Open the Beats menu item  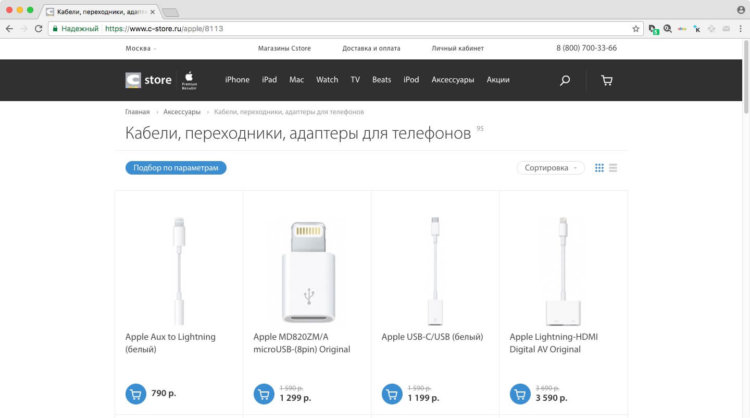pos(382,80)
